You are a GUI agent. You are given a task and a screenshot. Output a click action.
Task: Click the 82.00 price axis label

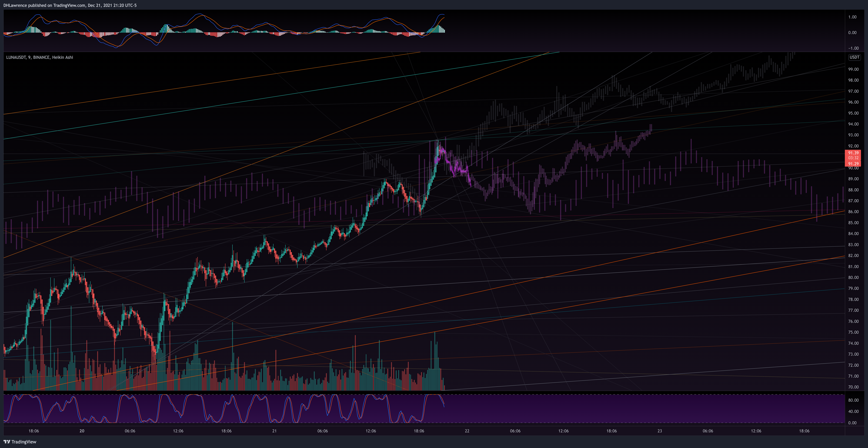[x=853, y=256]
